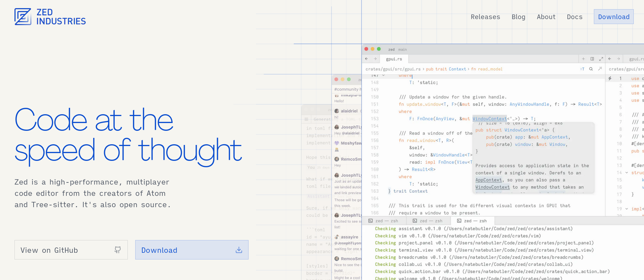Click the zoom pane expand icon
This screenshot has height=280, width=644.
tap(601, 59)
